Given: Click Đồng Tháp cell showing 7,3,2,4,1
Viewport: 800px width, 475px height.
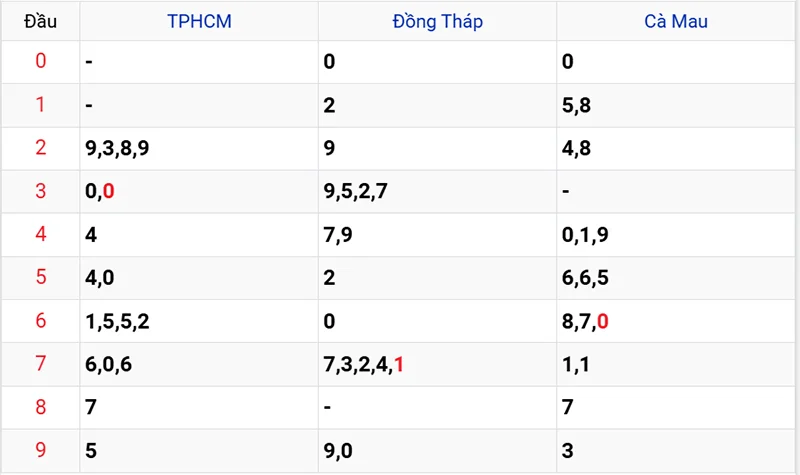Looking at the screenshot, I should [x=364, y=364].
